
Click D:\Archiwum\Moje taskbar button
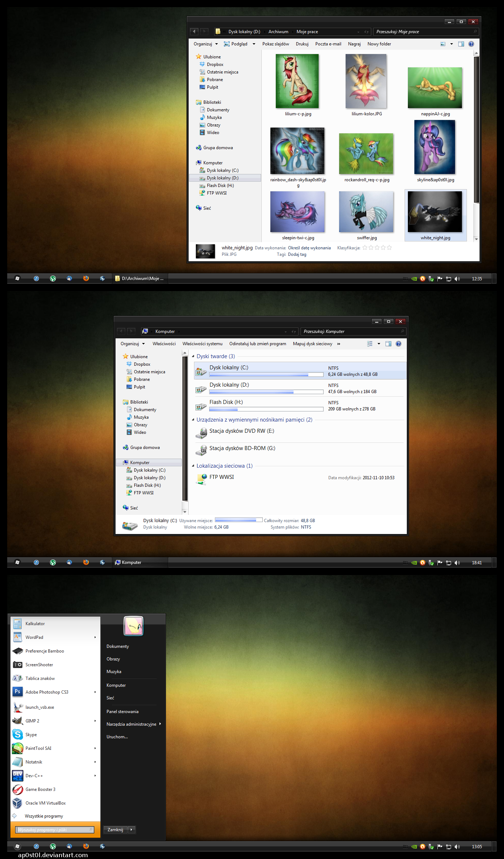point(140,279)
